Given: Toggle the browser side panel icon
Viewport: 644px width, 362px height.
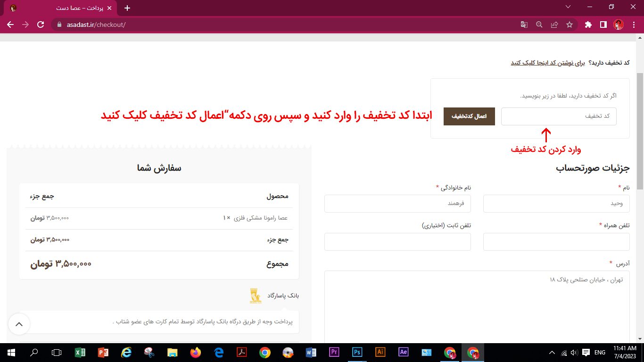Looking at the screenshot, I should (603, 25).
